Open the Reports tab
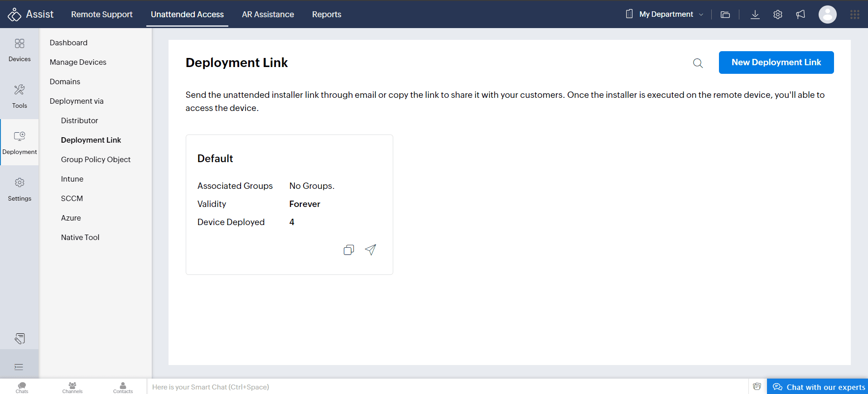Screen dimensions: 868x394 [326, 14]
